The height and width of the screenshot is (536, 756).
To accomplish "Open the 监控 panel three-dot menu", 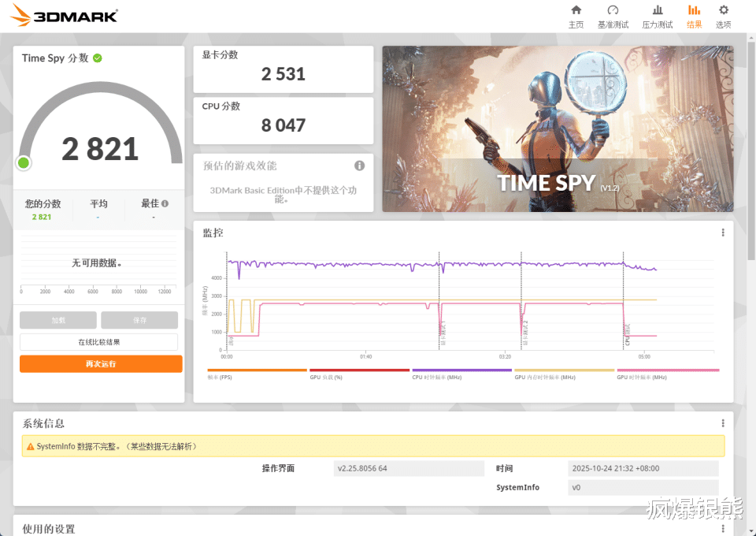I will coord(723,233).
